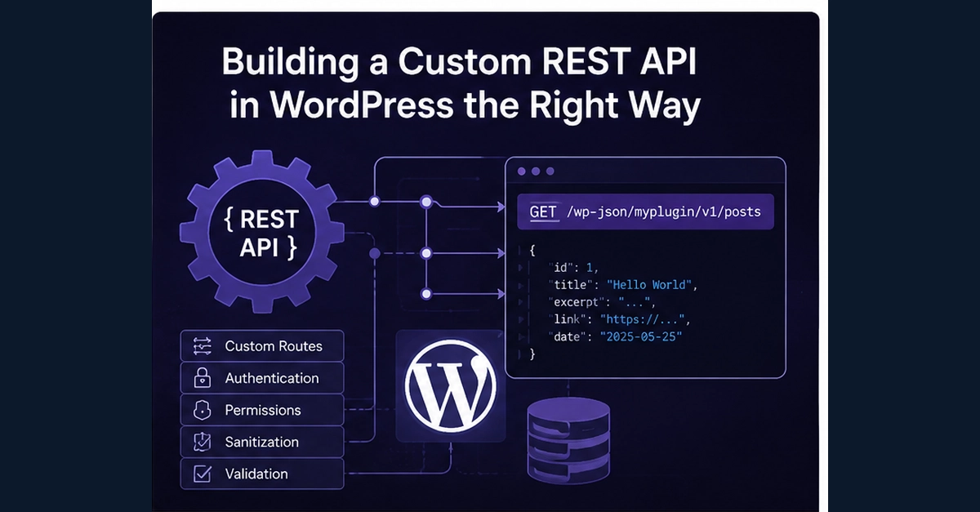Image resolution: width=980 pixels, height=512 pixels.
Task: Click the REST API gear icon
Action: 263,232
